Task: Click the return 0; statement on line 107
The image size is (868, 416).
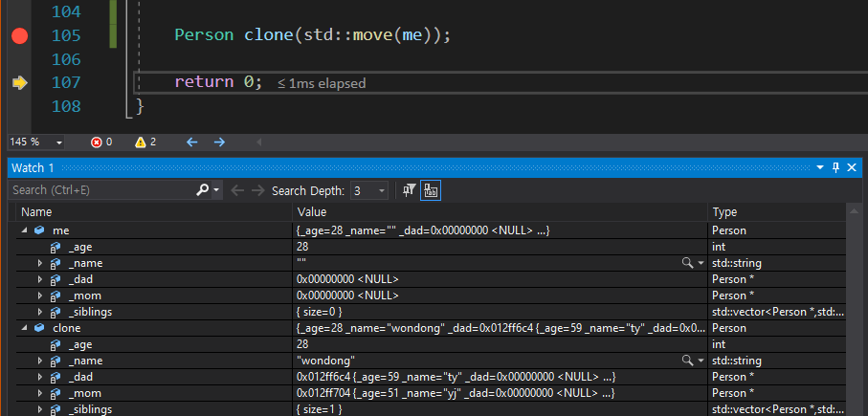Action: (218, 82)
